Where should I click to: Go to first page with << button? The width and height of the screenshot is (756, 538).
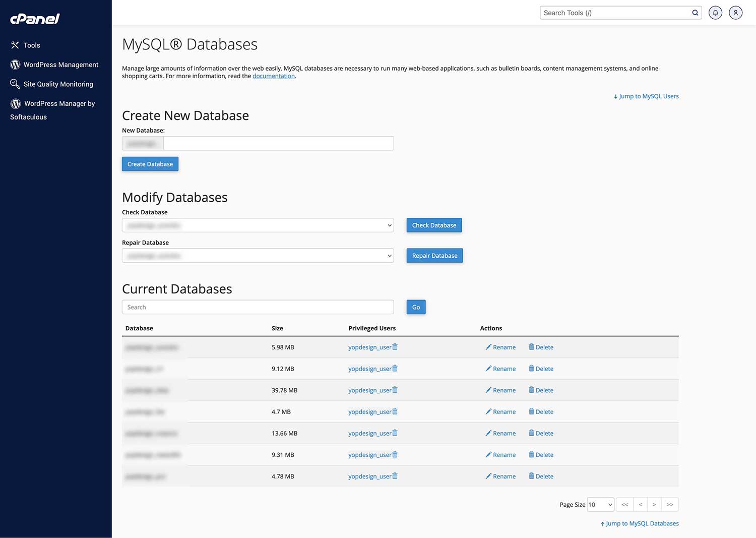(625, 505)
